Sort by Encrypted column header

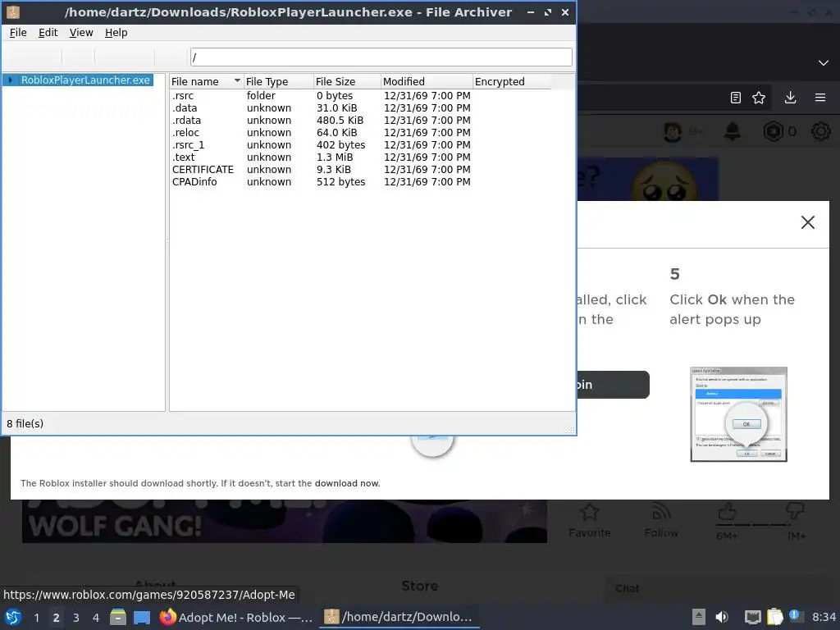click(x=512, y=81)
